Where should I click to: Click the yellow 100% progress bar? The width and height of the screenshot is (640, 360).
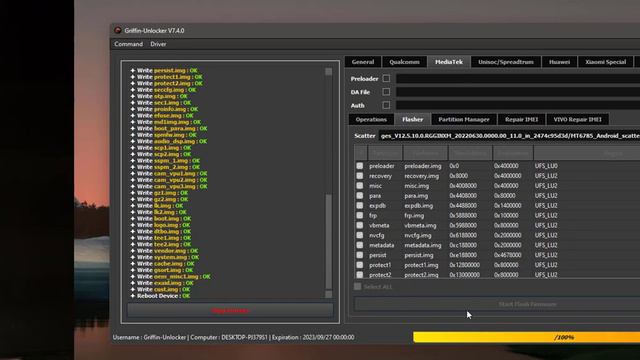click(527, 337)
